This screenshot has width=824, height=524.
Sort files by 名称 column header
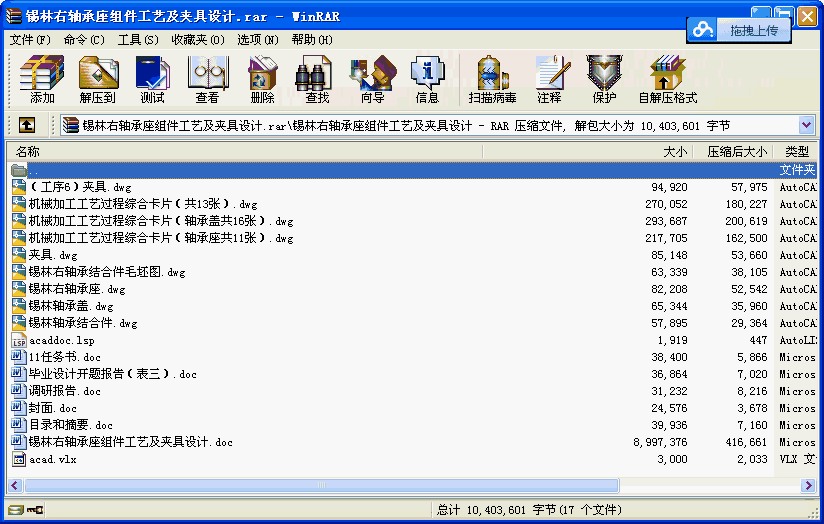coord(28,151)
